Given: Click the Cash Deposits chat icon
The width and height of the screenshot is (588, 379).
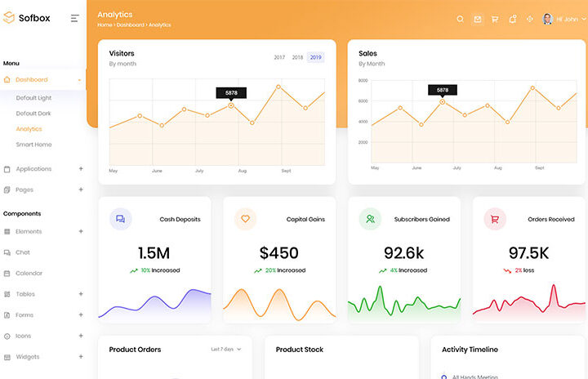Looking at the screenshot, I should point(120,219).
